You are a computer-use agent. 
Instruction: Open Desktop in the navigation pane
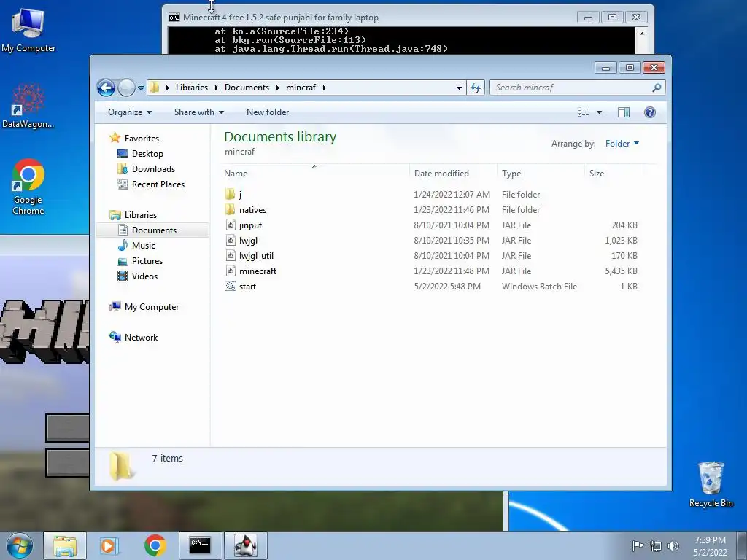(x=147, y=154)
